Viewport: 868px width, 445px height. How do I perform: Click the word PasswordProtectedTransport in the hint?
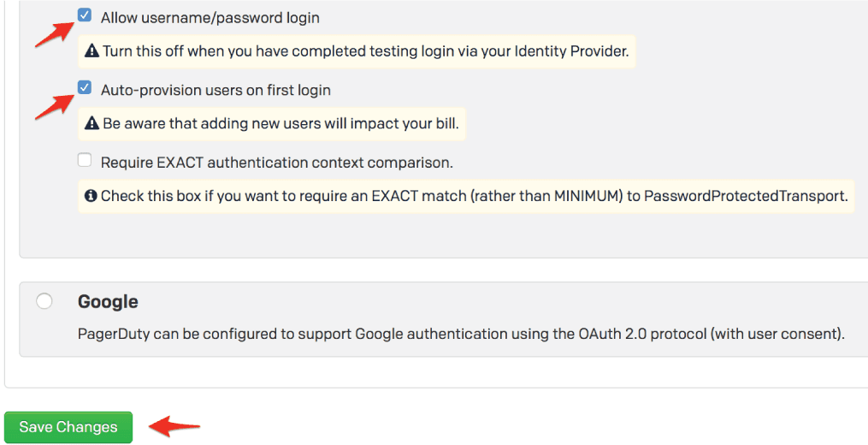click(745, 196)
